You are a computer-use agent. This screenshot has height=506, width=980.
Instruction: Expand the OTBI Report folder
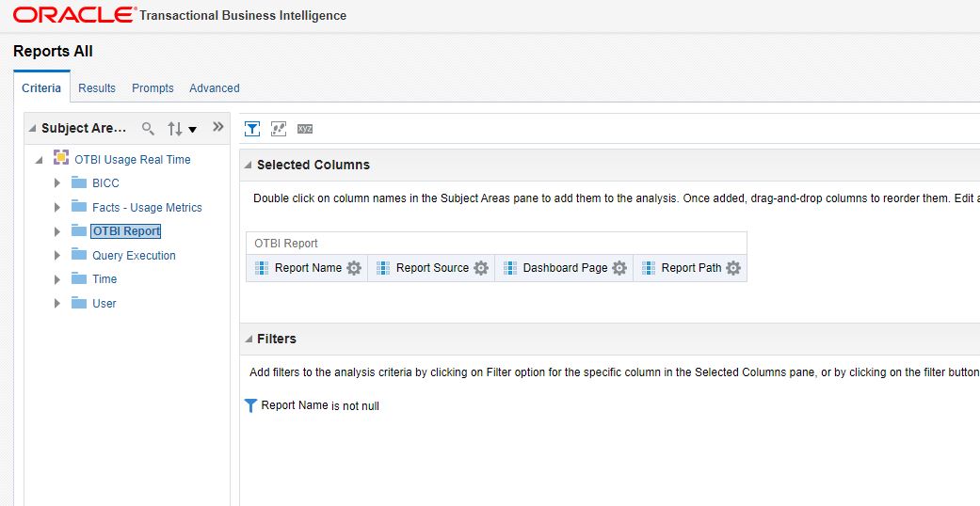[x=57, y=231]
